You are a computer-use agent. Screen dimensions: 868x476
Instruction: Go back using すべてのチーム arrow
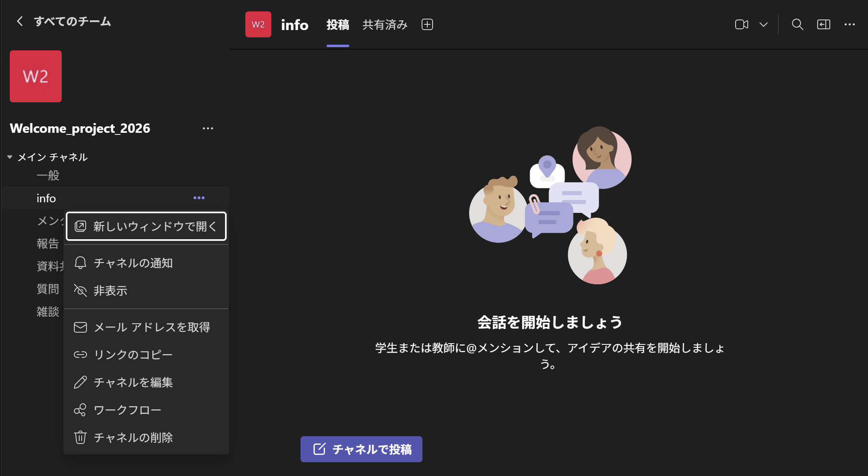click(x=19, y=22)
